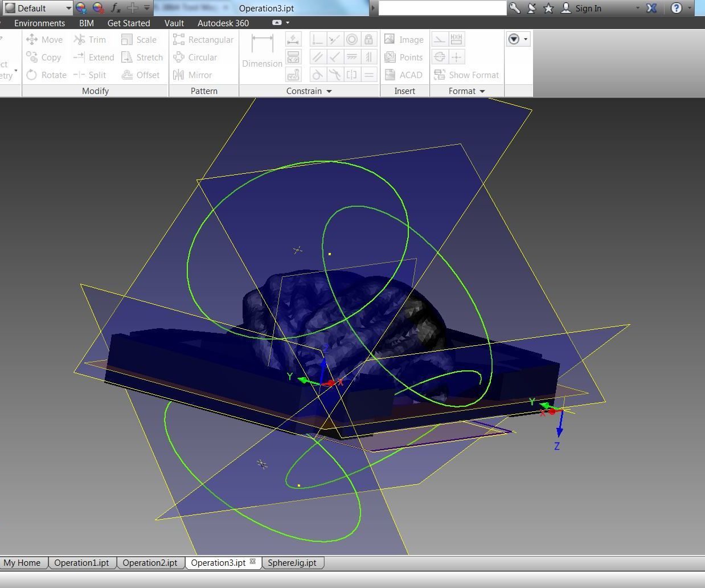The width and height of the screenshot is (705, 588).
Task: Toggle the Offset modify tool
Action: pos(140,75)
